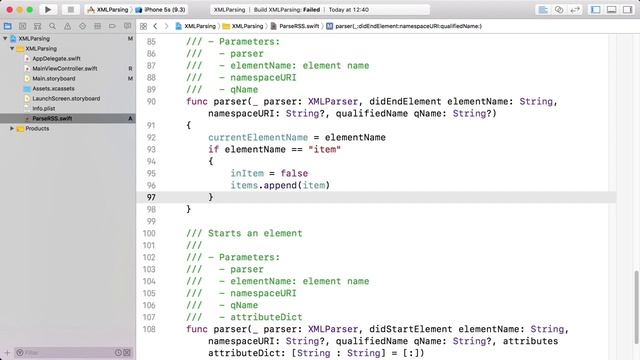640x360 pixels.
Task: Show only recently modified files filter
Action: point(118,352)
